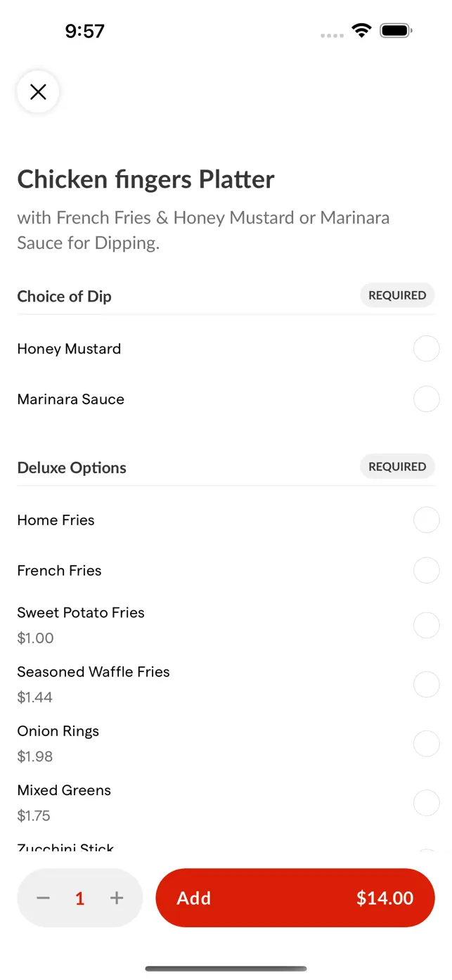The width and height of the screenshot is (452, 980).
Task: Select Marinara Sauce for dipping
Action: (x=427, y=399)
